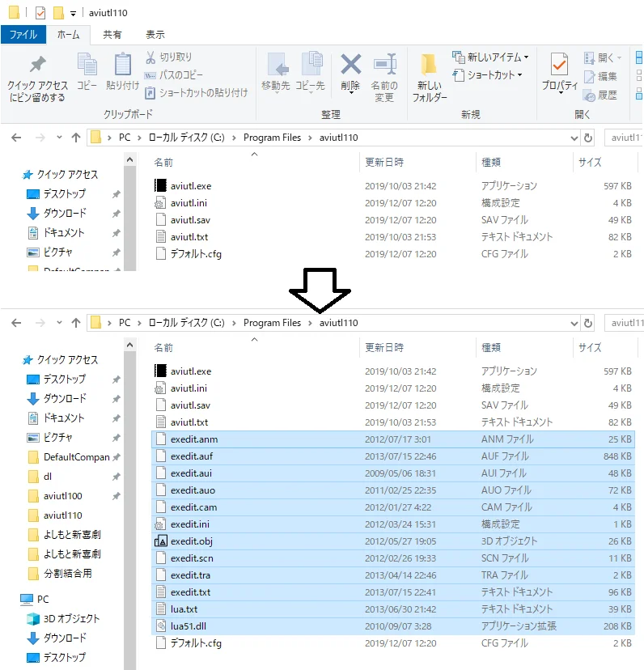Open the ファイル menu tab
The image size is (644, 670).
pos(23,35)
